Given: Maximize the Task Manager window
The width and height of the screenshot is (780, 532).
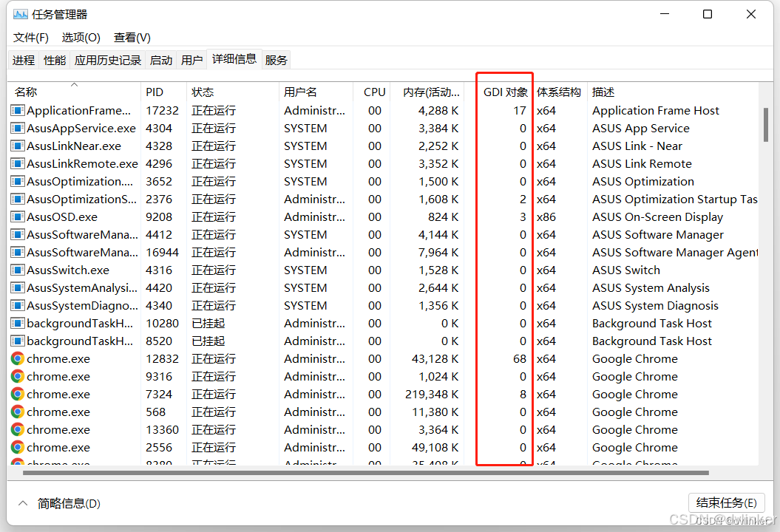Looking at the screenshot, I should [708, 14].
